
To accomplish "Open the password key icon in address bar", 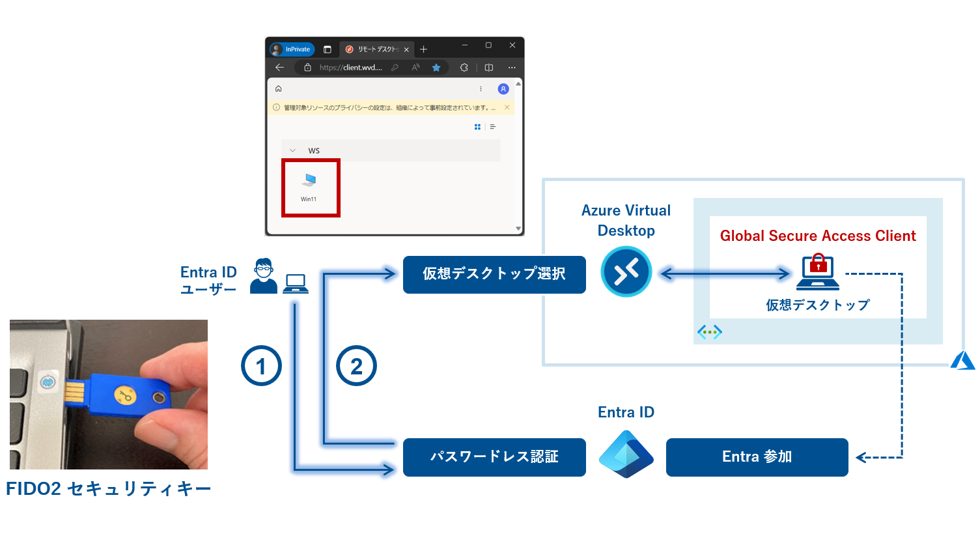I will point(395,67).
